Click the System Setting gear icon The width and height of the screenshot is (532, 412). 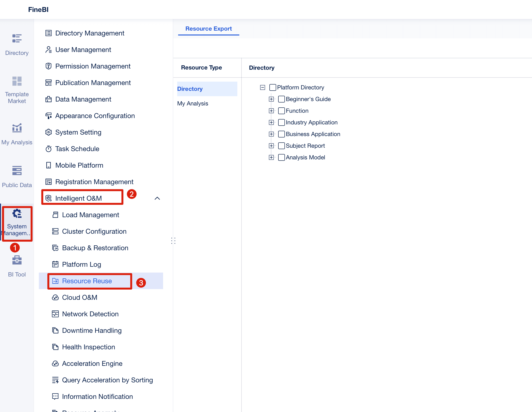pos(49,132)
